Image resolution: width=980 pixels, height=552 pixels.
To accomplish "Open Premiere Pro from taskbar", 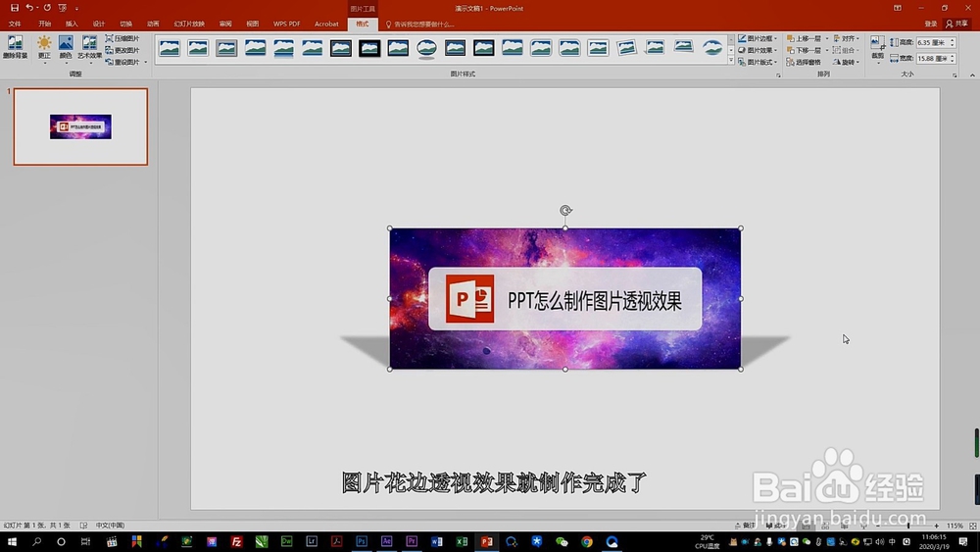I will coord(412,541).
